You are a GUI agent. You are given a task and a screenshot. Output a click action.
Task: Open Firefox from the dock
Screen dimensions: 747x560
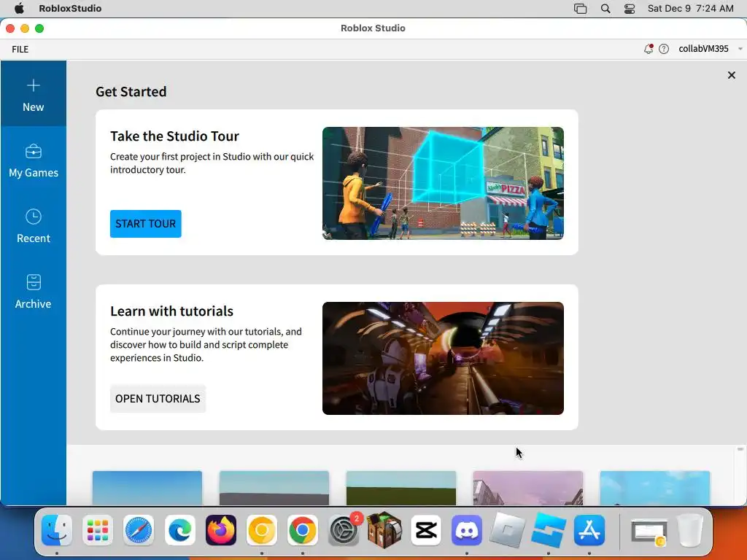[x=220, y=530]
